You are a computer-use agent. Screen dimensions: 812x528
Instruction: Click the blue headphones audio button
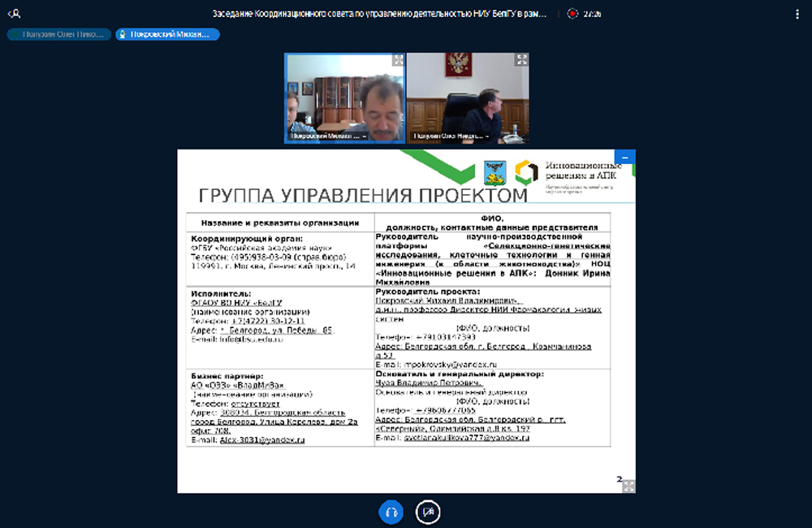pyautogui.click(x=391, y=512)
